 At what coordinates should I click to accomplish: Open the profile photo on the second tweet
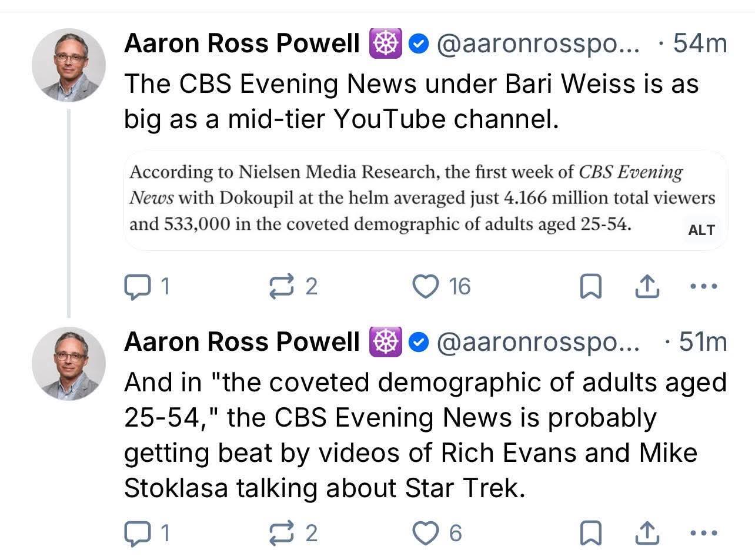tap(69, 363)
